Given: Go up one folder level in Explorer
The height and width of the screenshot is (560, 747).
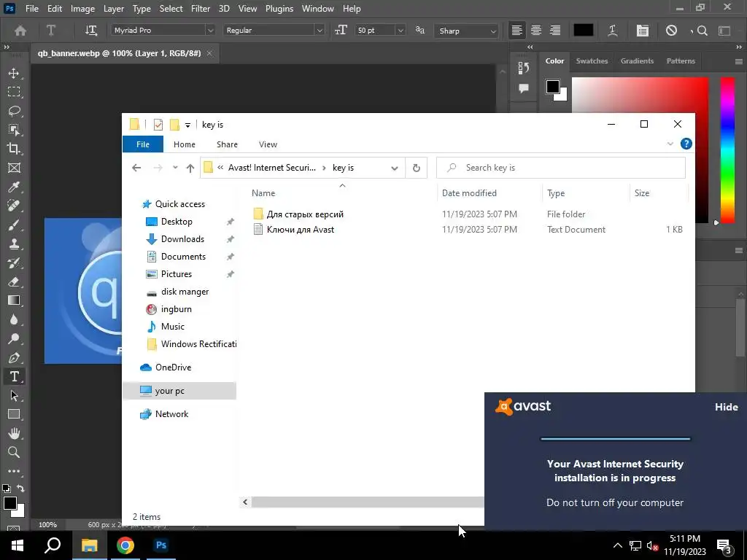Looking at the screenshot, I should coord(190,168).
